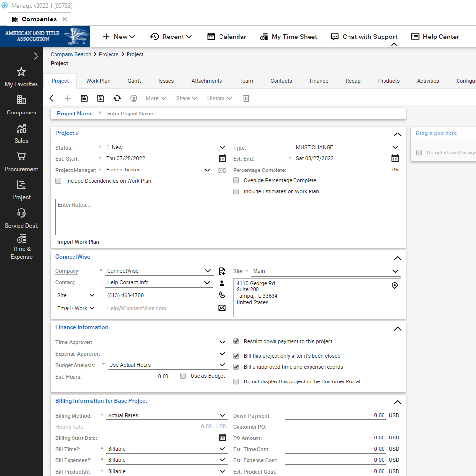Go to Projects breadcrumb

tap(109, 54)
